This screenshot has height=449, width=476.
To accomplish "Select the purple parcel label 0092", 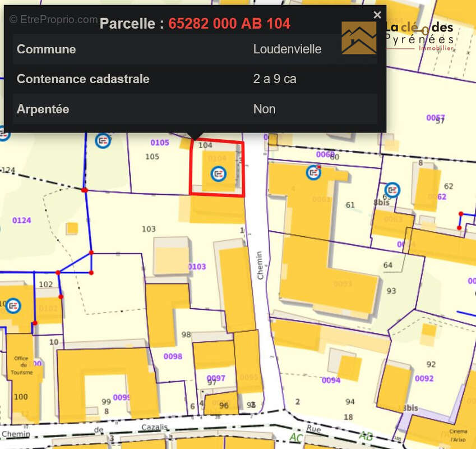I will [424, 378].
